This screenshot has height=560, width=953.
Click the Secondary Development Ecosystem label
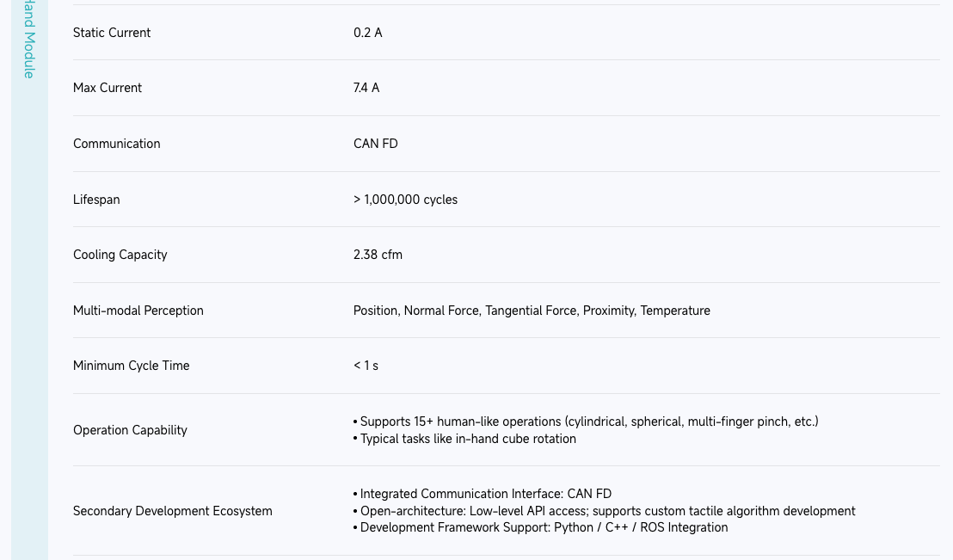click(173, 511)
